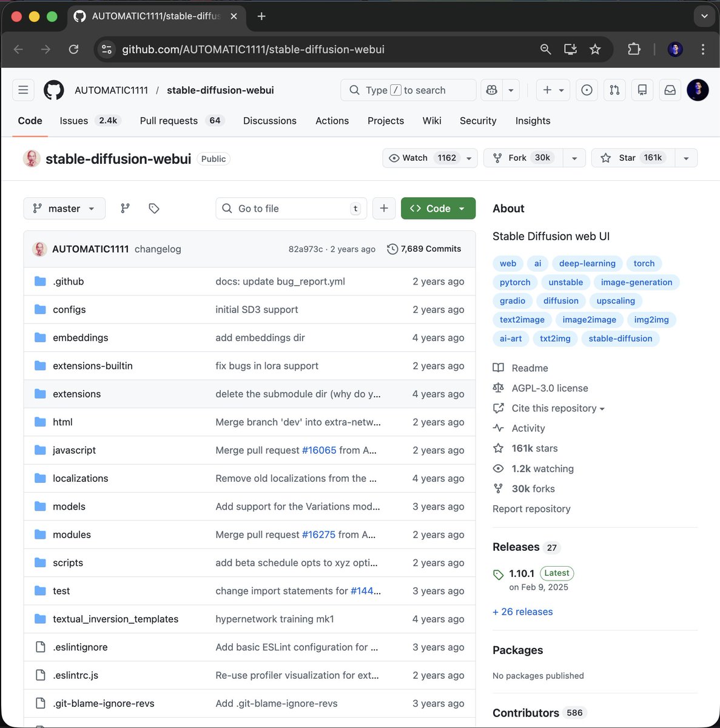The width and height of the screenshot is (720, 728).
Task: View tags using the tag icon
Action: click(154, 208)
